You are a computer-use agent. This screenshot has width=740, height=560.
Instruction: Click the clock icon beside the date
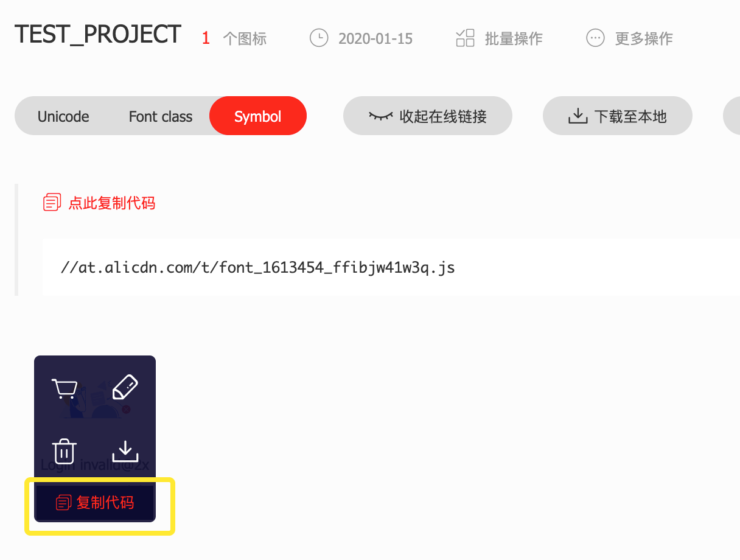click(x=319, y=38)
